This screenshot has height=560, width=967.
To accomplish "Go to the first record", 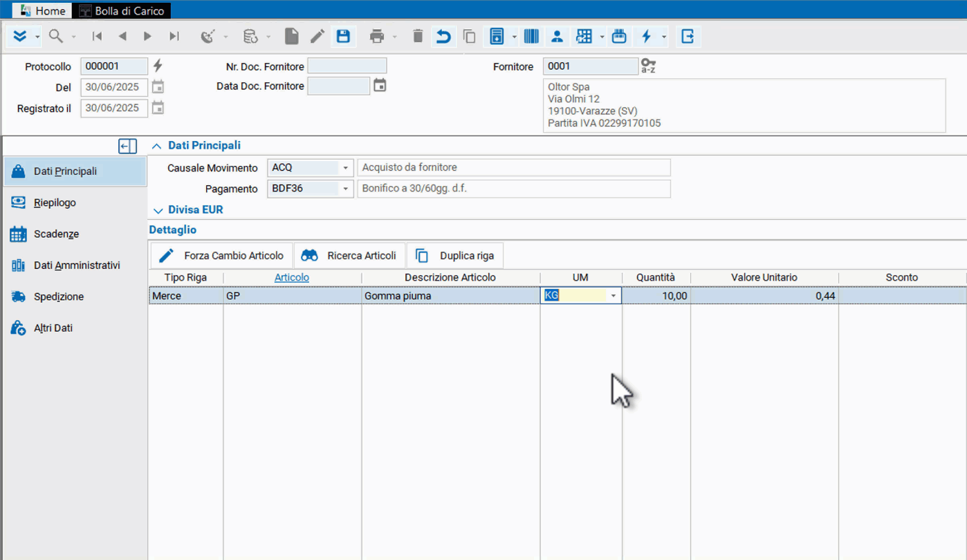I will pyautogui.click(x=98, y=37).
